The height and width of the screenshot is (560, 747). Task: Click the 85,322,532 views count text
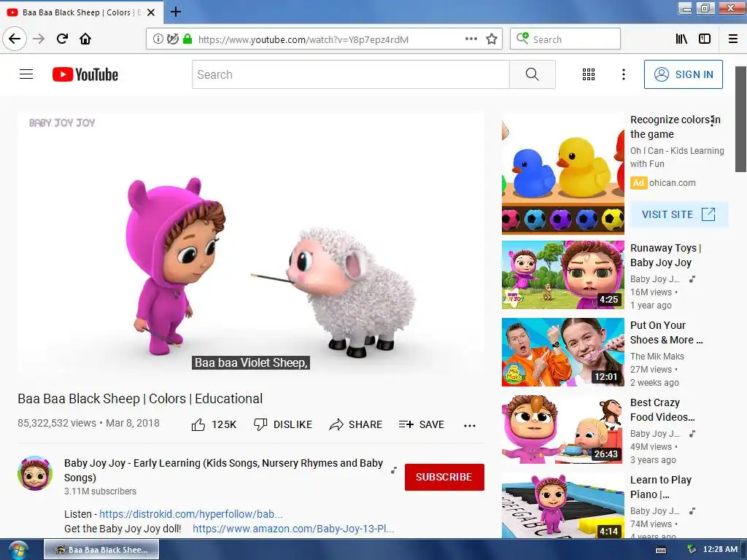[x=57, y=423]
